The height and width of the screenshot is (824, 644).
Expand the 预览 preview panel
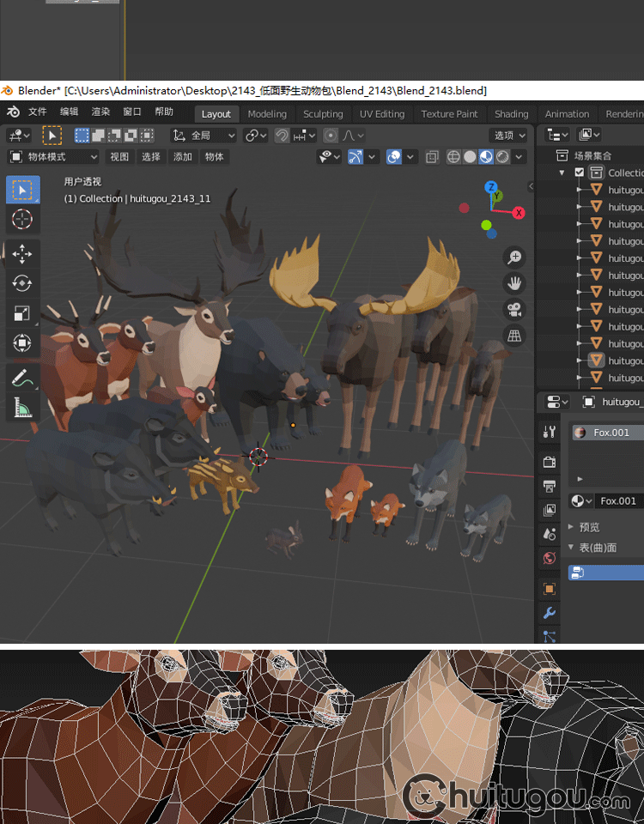coord(589,527)
